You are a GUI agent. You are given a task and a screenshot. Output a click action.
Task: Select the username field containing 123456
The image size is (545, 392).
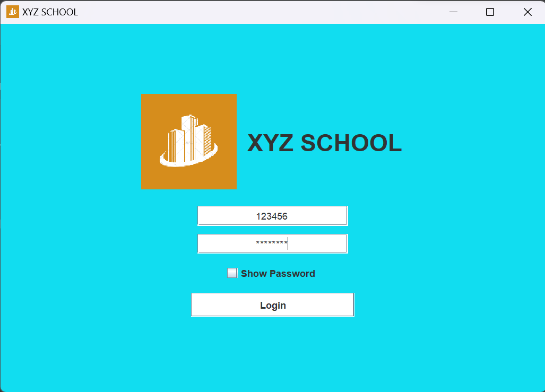coord(272,215)
